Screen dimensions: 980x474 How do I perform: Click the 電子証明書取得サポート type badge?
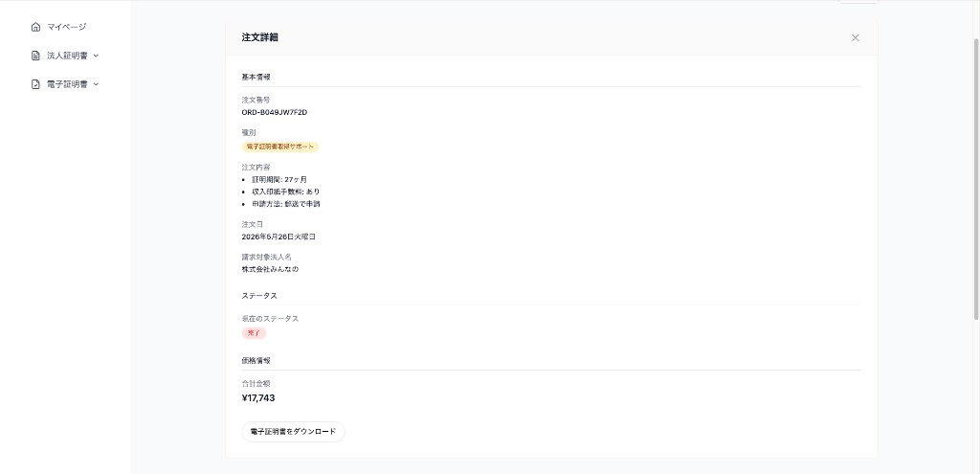point(280,147)
